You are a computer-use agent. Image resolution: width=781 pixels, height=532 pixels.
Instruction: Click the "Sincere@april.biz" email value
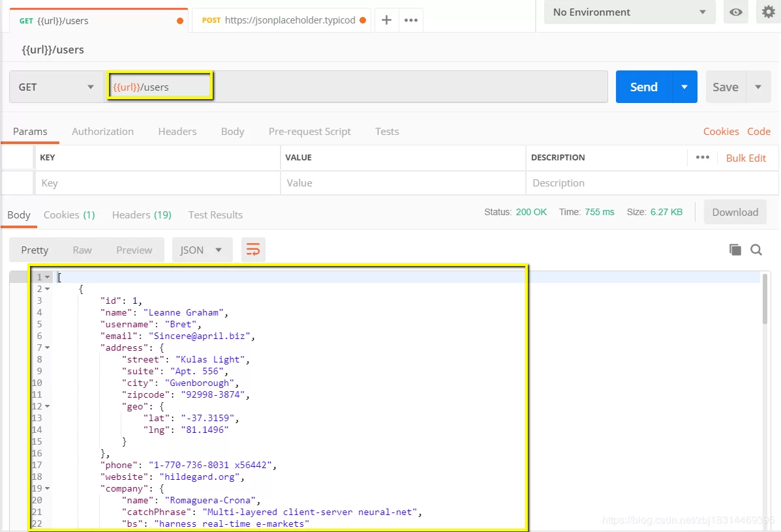coord(199,336)
